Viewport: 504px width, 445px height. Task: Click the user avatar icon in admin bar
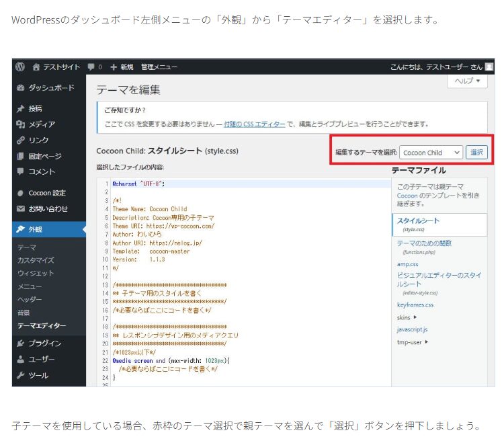pos(490,67)
